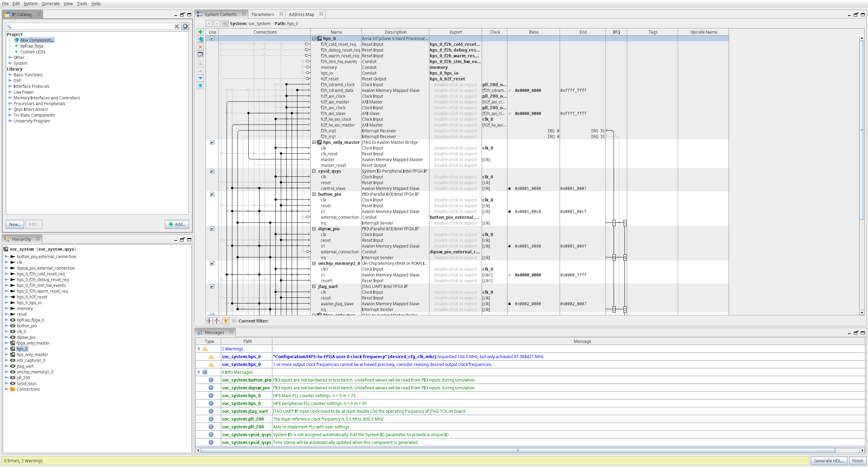The height and width of the screenshot is (467, 868).
Task: Collapse the sysid_qsys component row
Action: 314,171
